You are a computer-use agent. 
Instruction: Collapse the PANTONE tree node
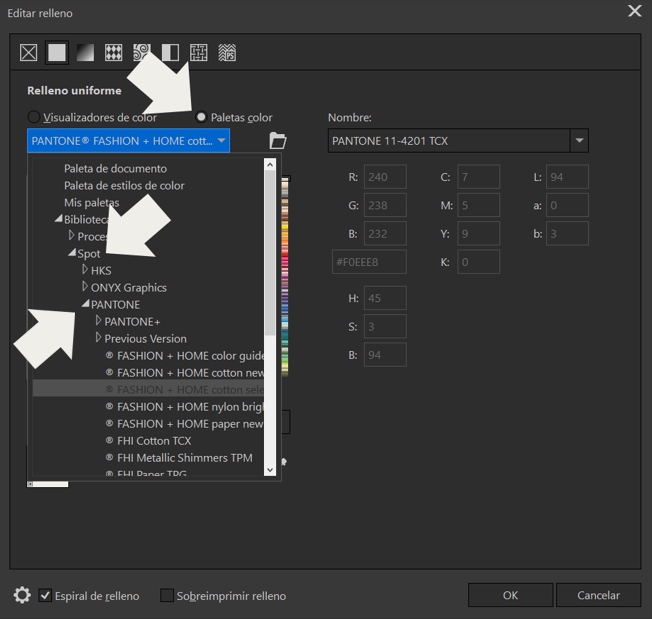[86, 304]
